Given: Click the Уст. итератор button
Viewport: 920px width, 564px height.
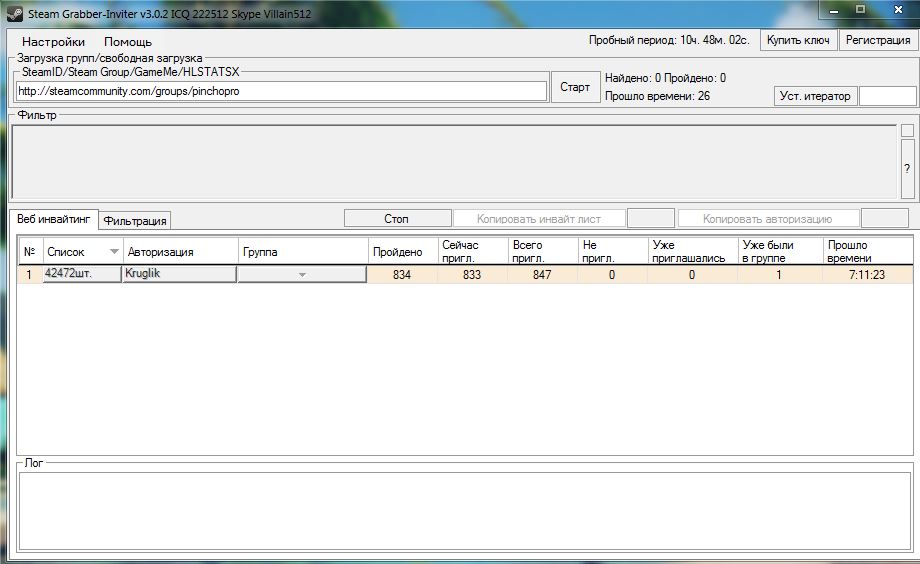Looking at the screenshot, I should 815,96.
